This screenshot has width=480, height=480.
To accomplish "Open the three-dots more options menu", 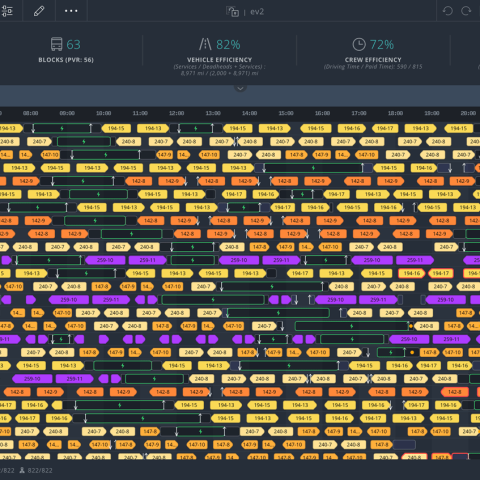I will point(71,11).
